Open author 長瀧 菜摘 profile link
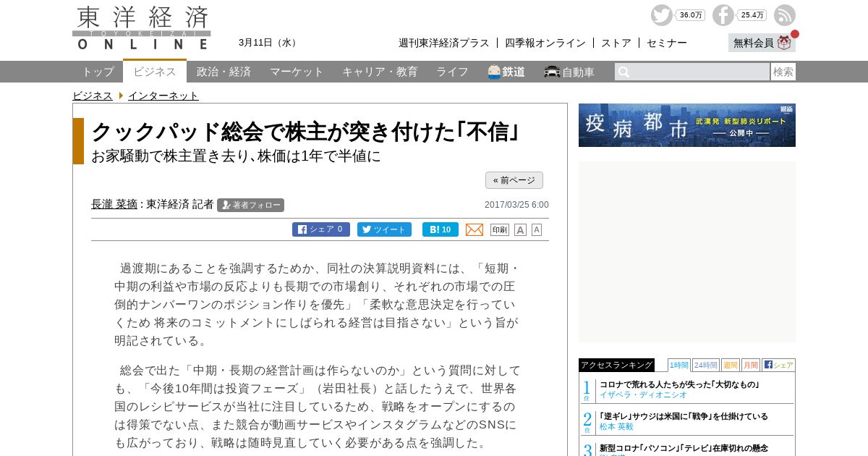The height and width of the screenshot is (456, 868). (x=114, y=204)
